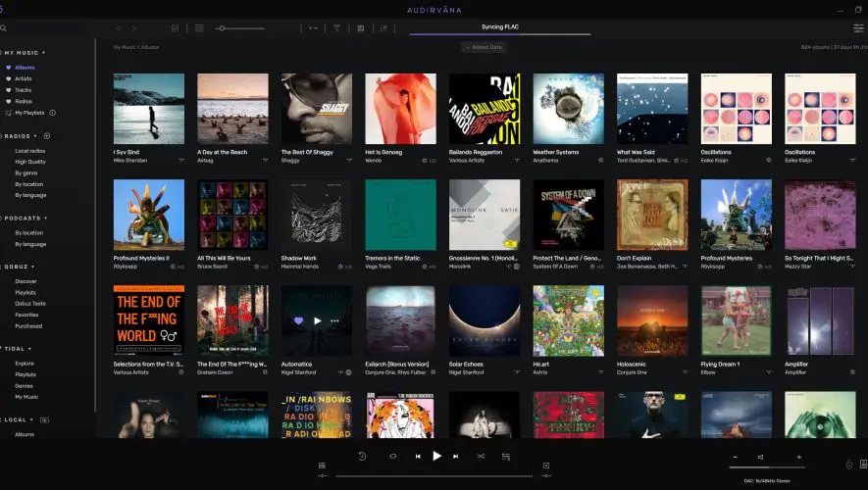Screen dimensions: 868x490
Task: Open The Best Of Shaggy album cover
Action: click(x=317, y=109)
